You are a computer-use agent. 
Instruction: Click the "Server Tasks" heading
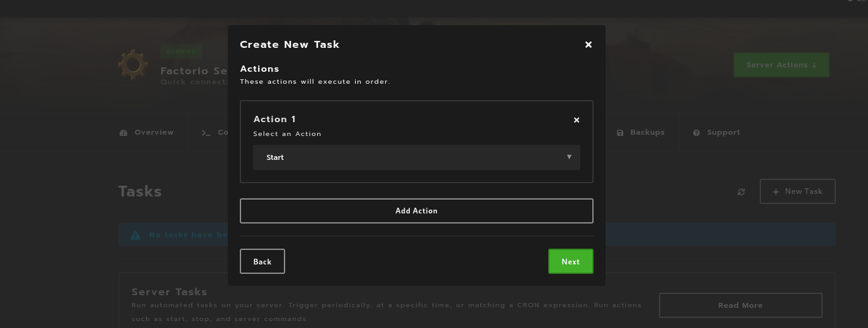[x=169, y=292]
